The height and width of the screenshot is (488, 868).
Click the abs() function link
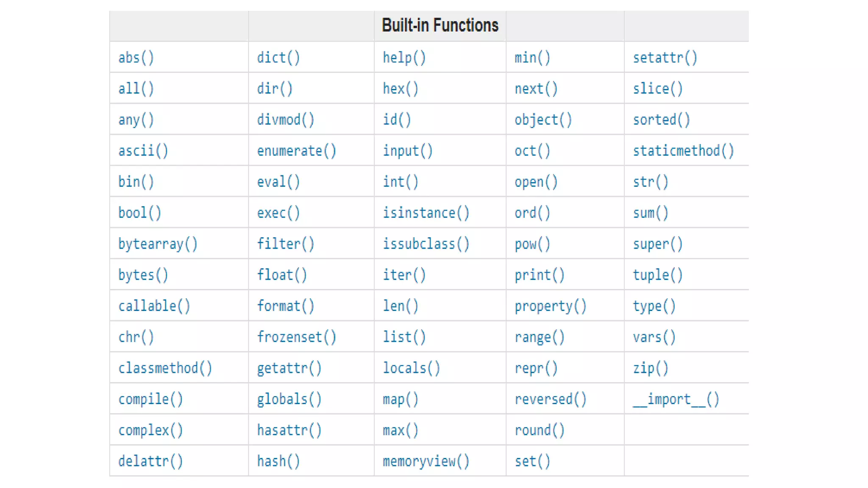tap(136, 58)
